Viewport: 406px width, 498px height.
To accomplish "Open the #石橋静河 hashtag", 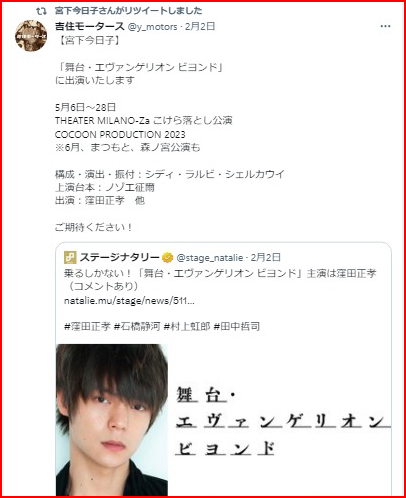I will click(137, 326).
